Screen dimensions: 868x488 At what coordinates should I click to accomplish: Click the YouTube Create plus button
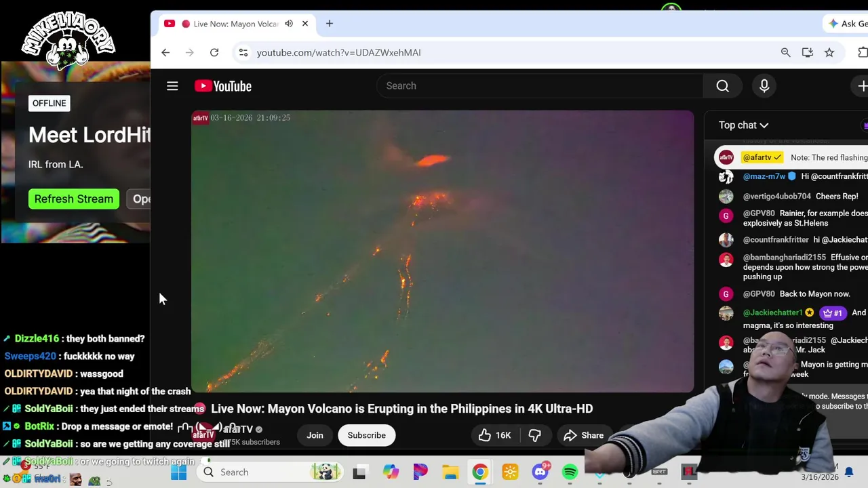point(862,86)
